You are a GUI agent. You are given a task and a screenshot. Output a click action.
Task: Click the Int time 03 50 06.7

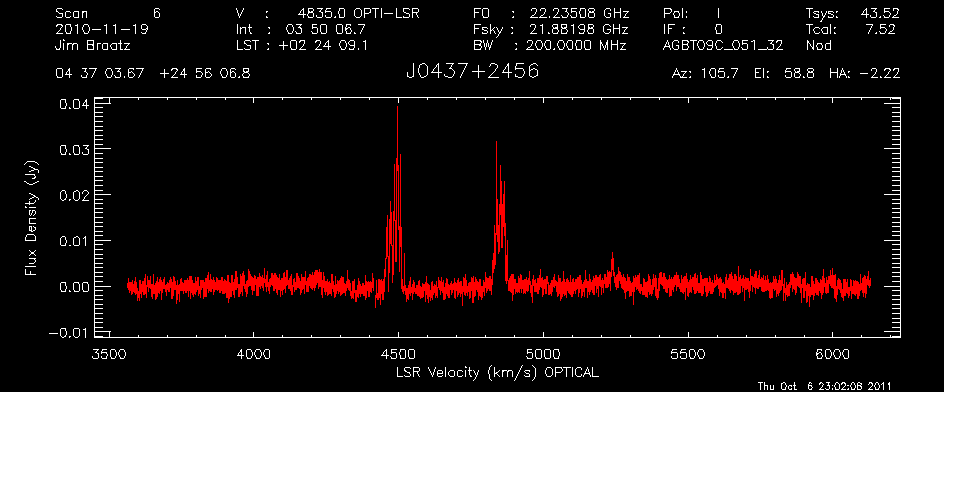pos(326,29)
